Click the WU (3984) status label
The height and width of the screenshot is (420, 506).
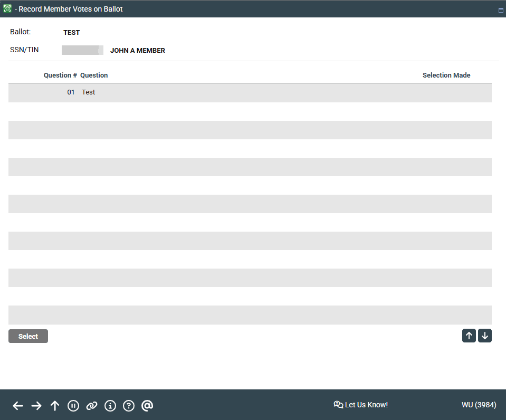(479, 405)
